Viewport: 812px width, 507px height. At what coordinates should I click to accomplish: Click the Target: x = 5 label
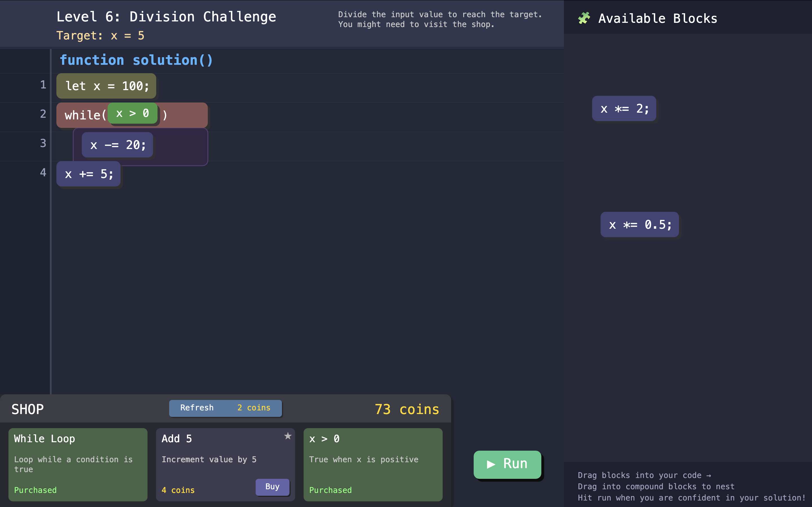point(100,35)
